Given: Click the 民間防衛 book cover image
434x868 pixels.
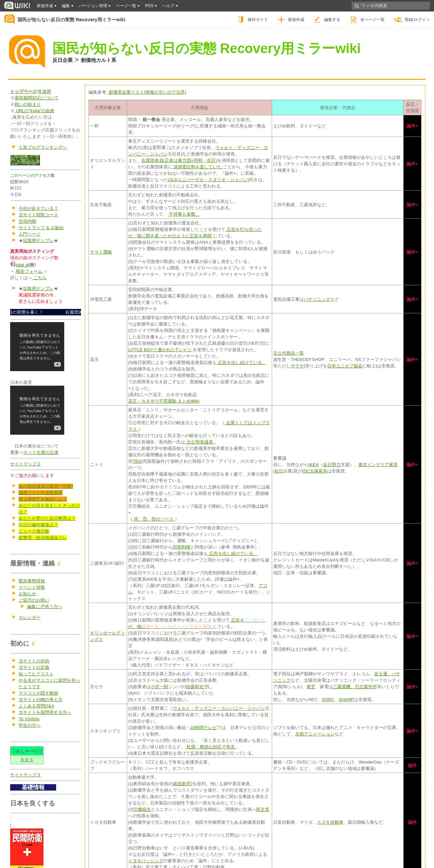Looking at the screenshot, I should coord(27,848).
